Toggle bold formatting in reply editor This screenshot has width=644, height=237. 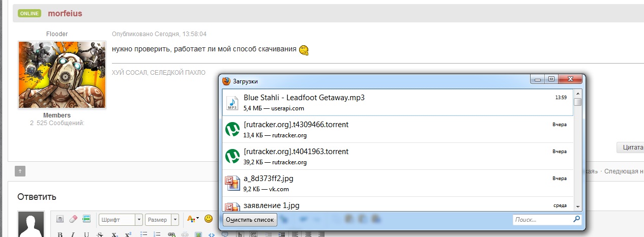coord(60,234)
